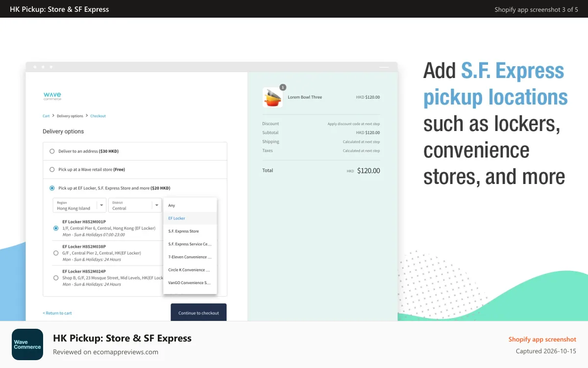Pick Circle K Convenience option
Viewport: 588px width, 368px height.
tap(190, 270)
